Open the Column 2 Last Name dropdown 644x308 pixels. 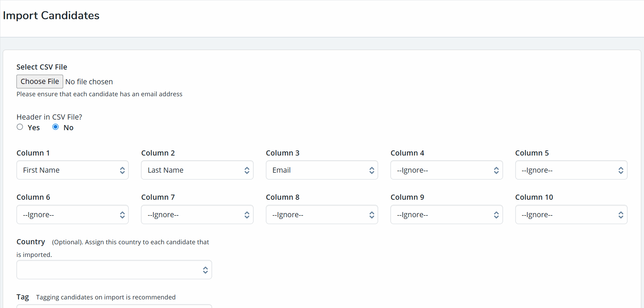[x=197, y=170]
